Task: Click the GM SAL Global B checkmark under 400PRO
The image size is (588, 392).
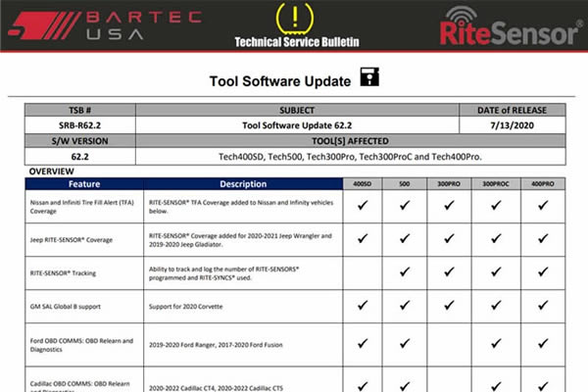Action: click(543, 306)
